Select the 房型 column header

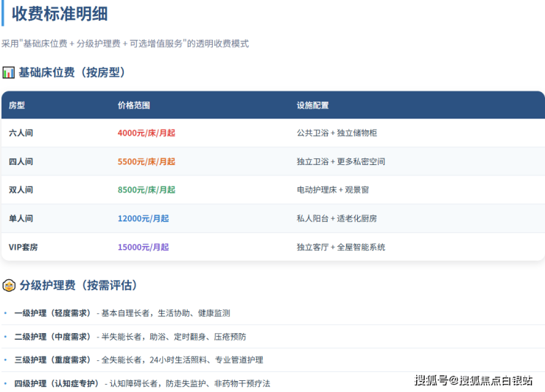tap(17, 105)
